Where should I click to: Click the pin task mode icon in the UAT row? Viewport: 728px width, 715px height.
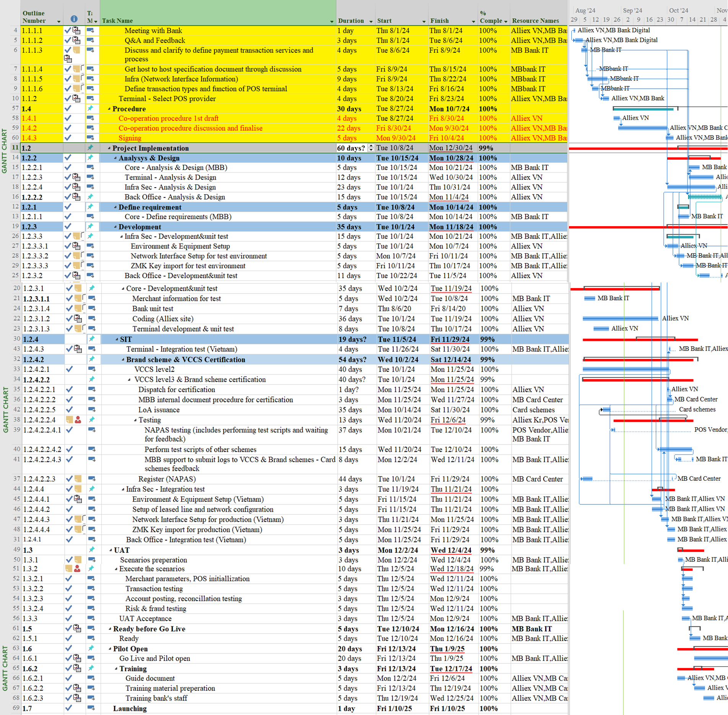(92, 550)
